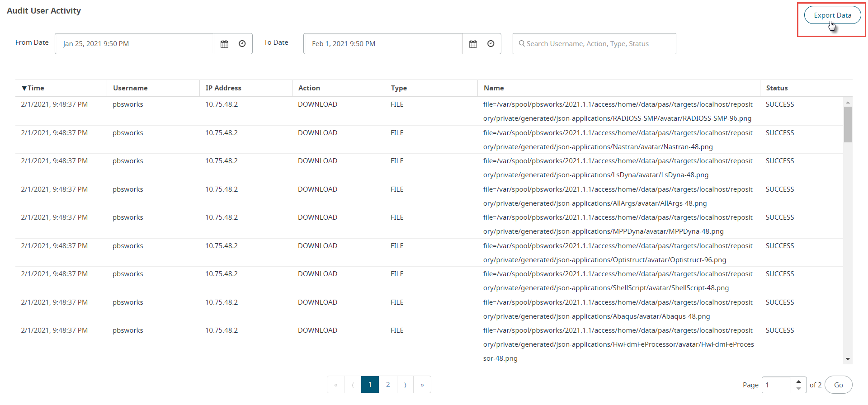Screen dimensions: 868x405
Task: Open From Date calendar picker
Action: click(224, 44)
